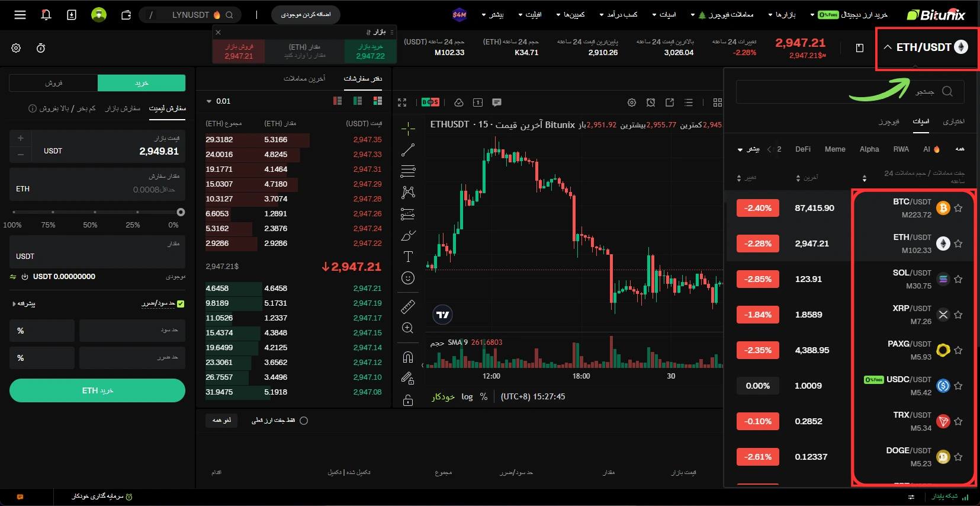Click the order amount percentage slider handle
The height and width of the screenshot is (506, 980).
[x=181, y=212]
